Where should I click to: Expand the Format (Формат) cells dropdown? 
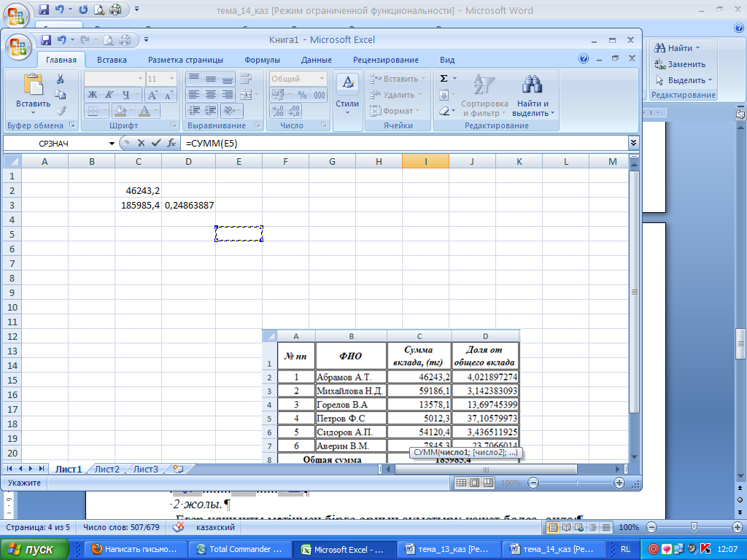pyautogui.click(x=418, y=111)
